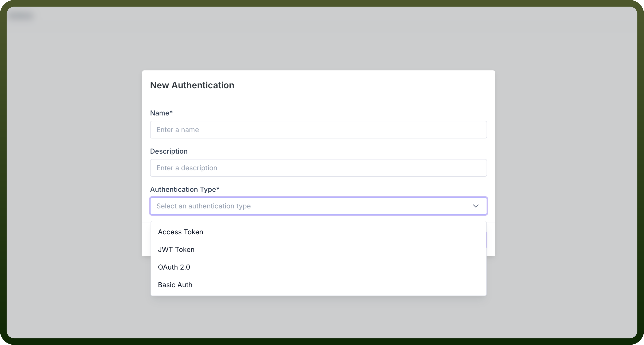644x345 pixels.
Task: Pick OAuth 2.0 as authentication type
Action: pos(318,267)
